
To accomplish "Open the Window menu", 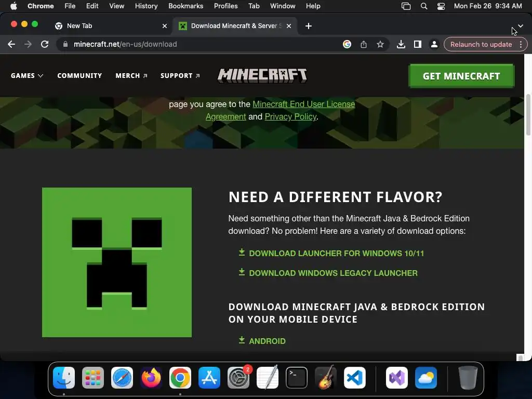I will [283, 6].
